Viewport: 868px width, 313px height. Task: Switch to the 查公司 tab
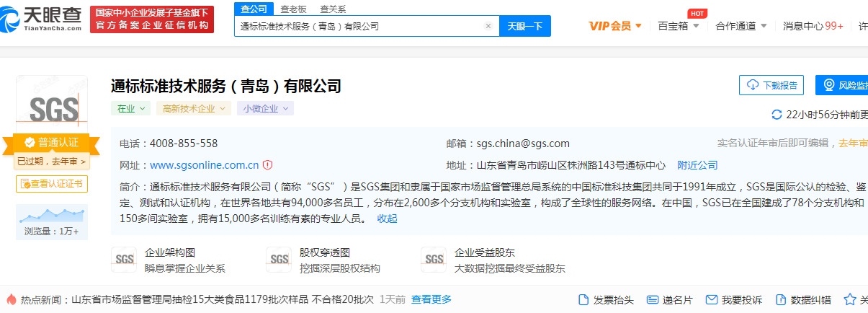pos(254,9)
